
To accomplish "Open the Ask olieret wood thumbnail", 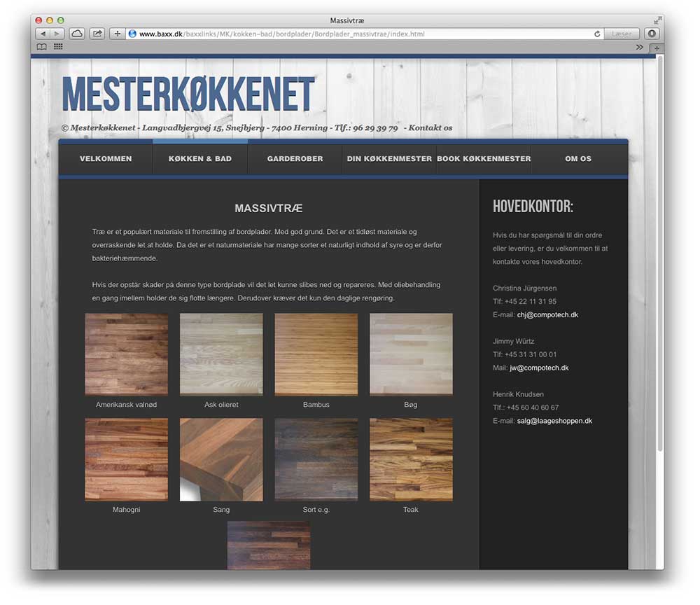I will pos(221,354).
